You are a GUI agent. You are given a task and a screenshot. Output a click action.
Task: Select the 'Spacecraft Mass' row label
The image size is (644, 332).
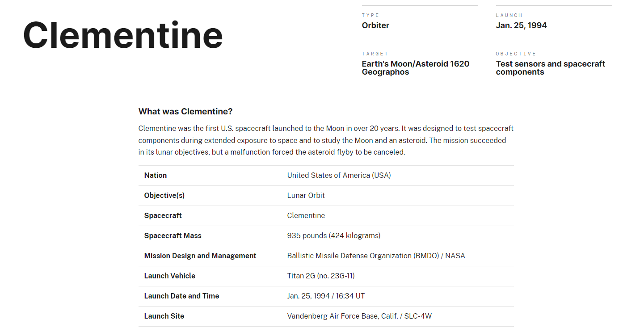tap(173, 235)
